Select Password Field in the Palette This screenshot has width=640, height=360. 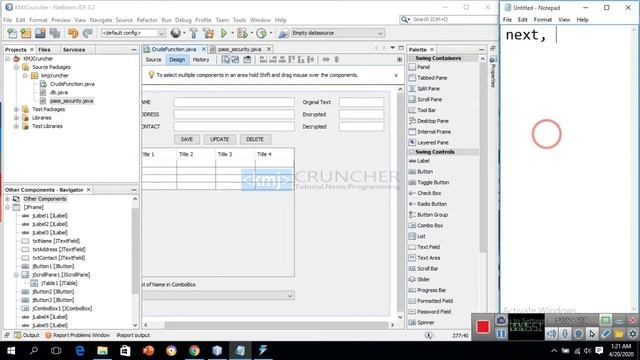point(433,311)
